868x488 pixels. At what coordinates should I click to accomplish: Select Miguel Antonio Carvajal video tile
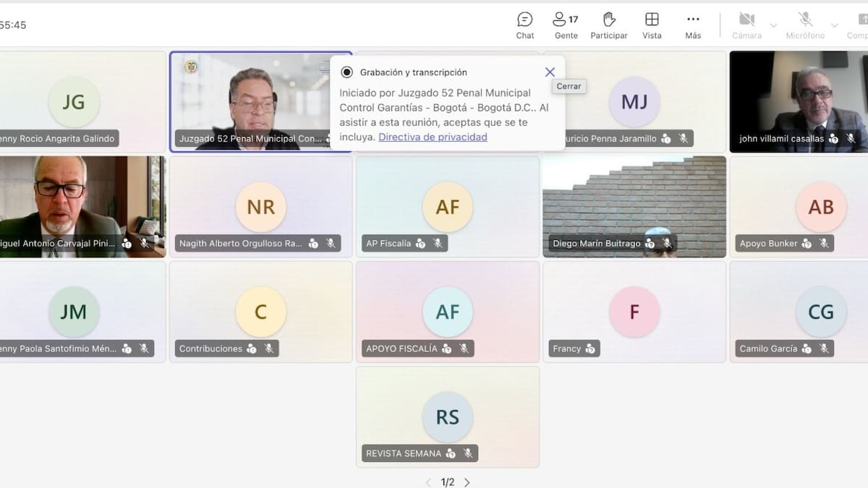point(82,207)
